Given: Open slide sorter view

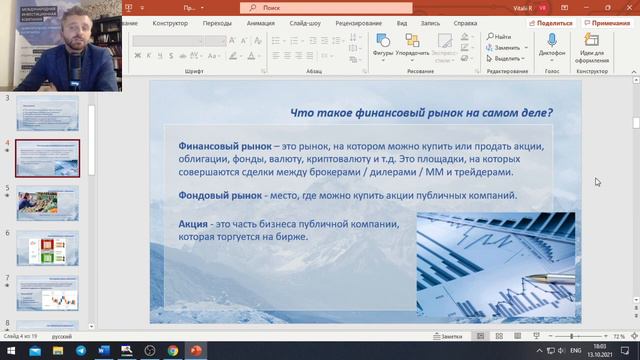Looking at the screenshot, I should point(499,336).
